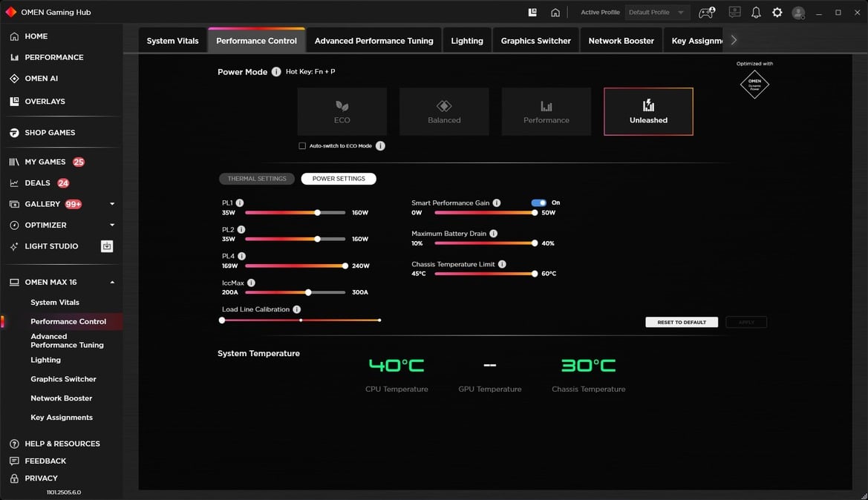The image size is (868, 500).
Task: Show Auto-switch to ECO Mode info
Action: [380, 146]
